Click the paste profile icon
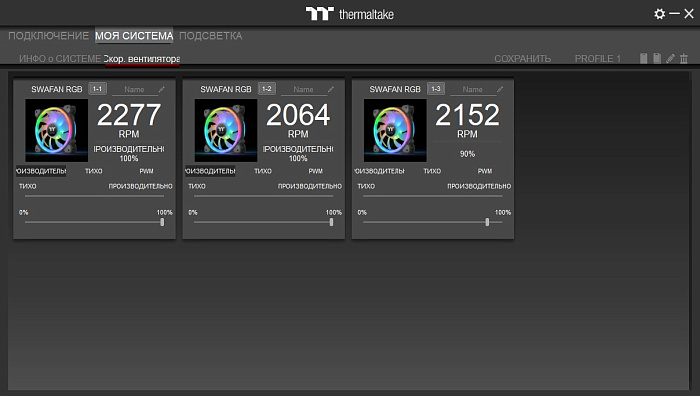This screenshot has height=396, width=700. tap(657, 58)
